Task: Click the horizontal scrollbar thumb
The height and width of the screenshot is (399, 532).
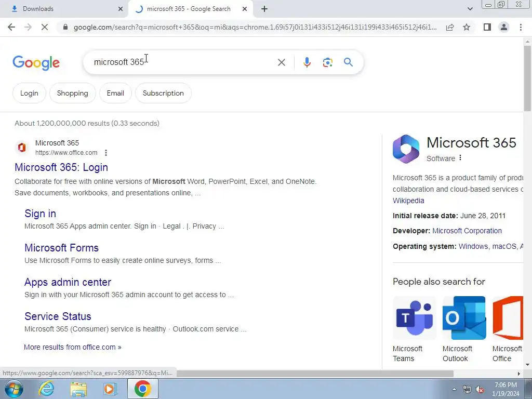Action: pyautogui.click(x=315, y=374)
